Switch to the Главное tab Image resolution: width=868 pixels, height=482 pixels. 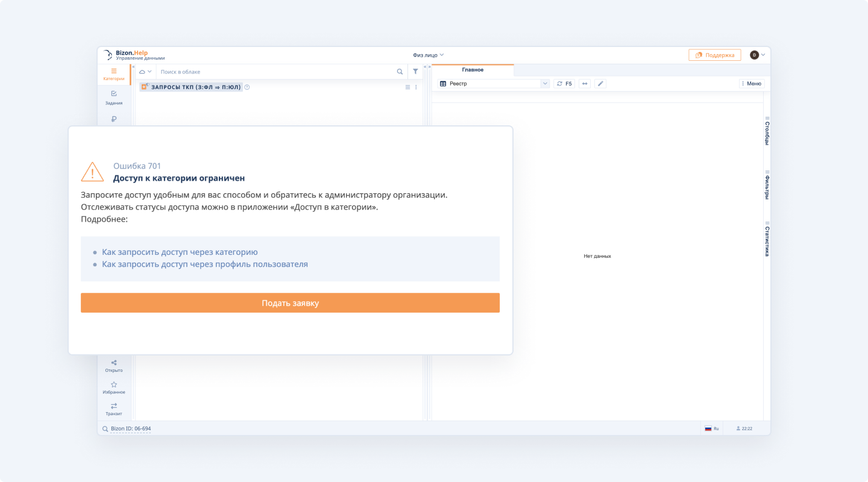(x=473, y=70)
